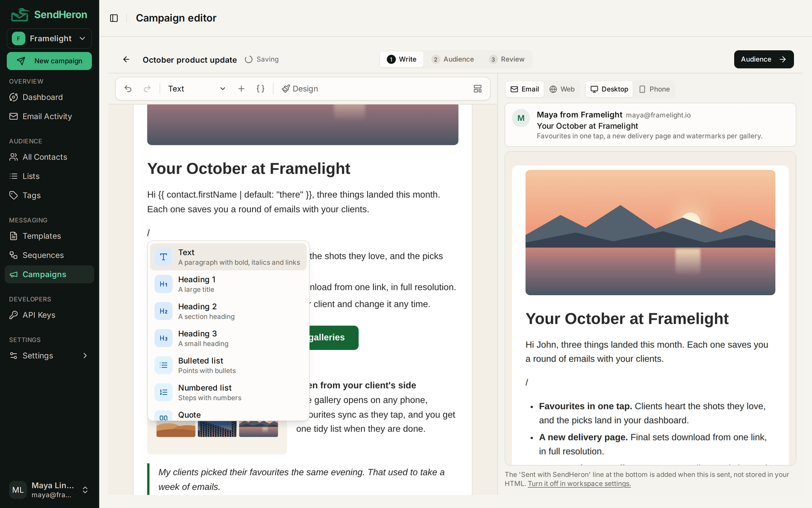Open the Text block type dropdown
This screenshot has height=508, width=812.
click(197, 89)
